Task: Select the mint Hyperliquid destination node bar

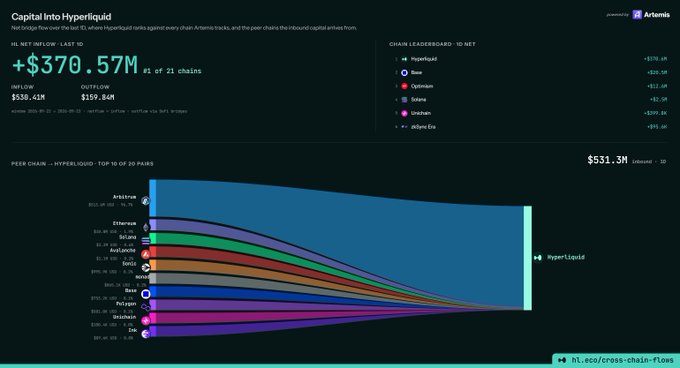Action: [x=527, y=258]
